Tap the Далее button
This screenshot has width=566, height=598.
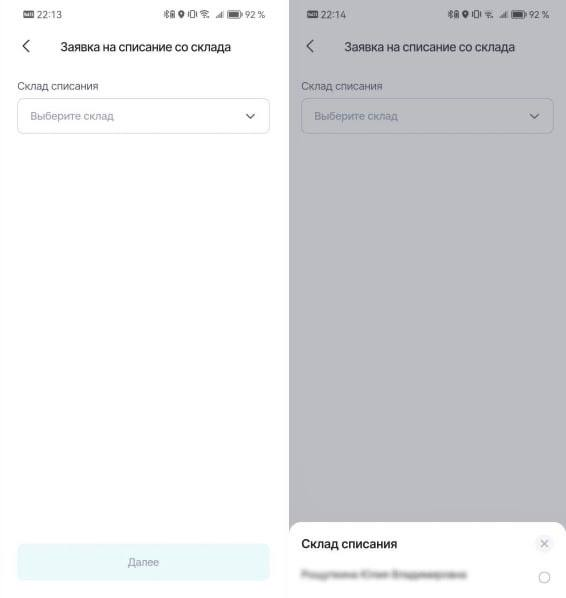click(143, 562)
